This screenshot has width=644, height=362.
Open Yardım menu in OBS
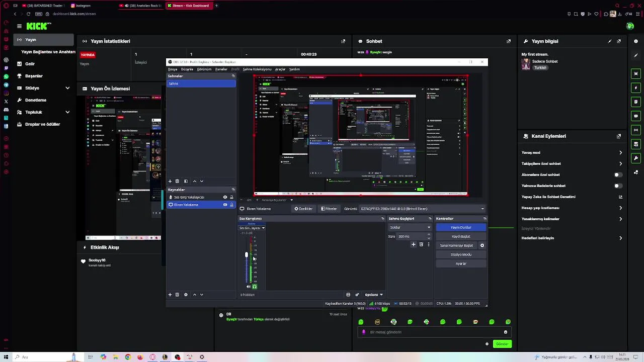[294, 69]
